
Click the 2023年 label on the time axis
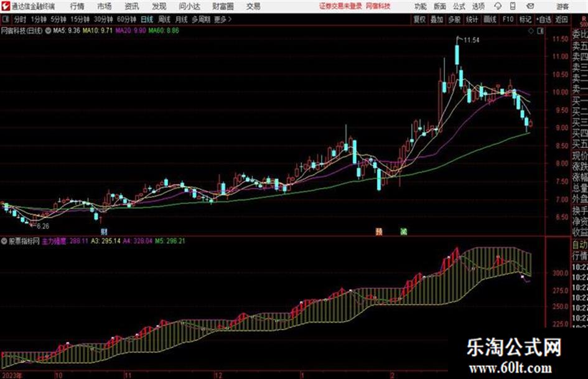pyautogui.click(x=12, y=375)
